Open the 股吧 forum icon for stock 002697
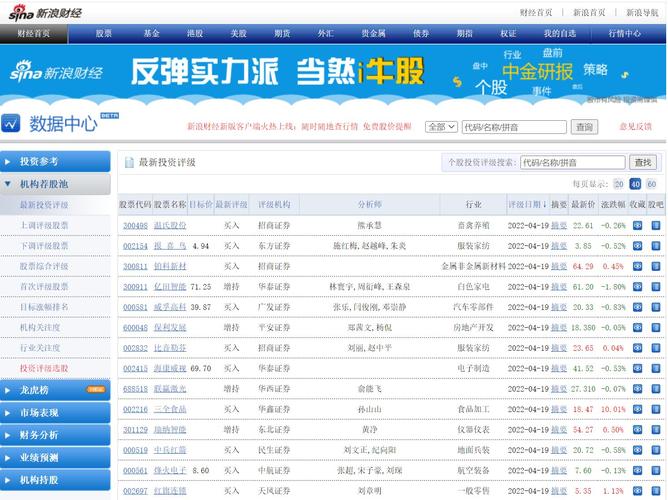The width and height of the screenshot is (668, 500). (656, 491)
